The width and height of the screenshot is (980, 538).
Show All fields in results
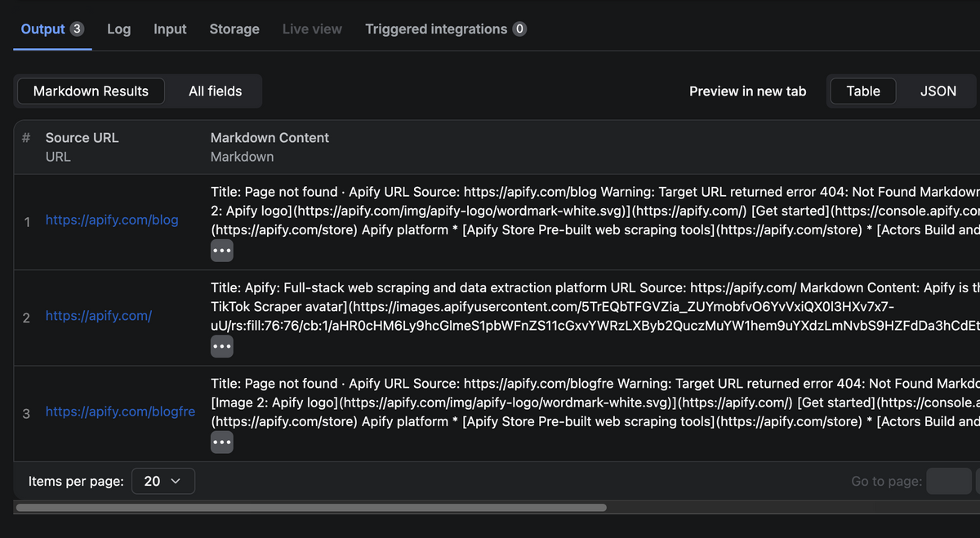[x=214, y=91]
